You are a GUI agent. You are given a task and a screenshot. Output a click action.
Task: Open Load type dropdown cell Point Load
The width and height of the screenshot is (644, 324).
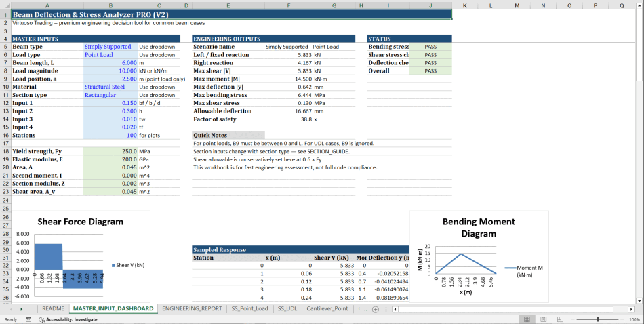coord(108,55)
